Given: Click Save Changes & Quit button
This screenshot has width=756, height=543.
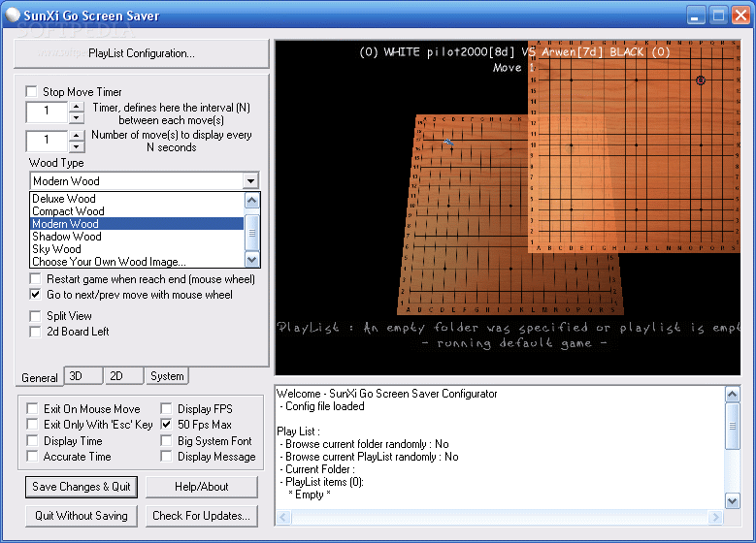Looking at the screenshot, I should 82,487.
